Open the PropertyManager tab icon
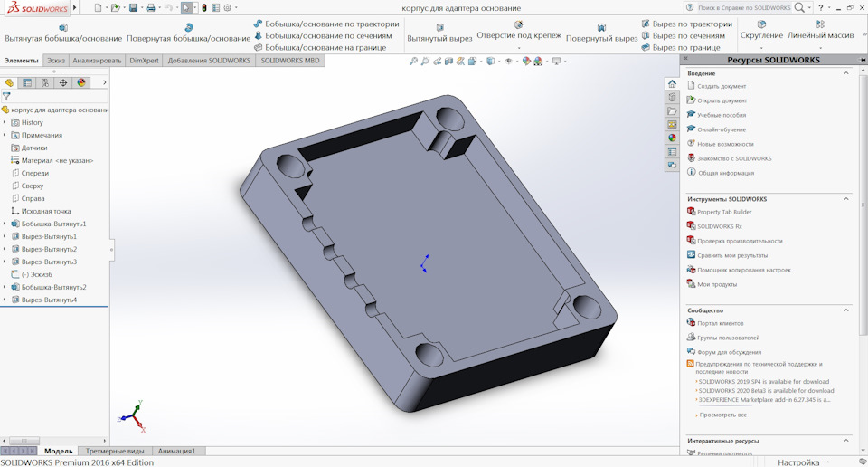Screen dimensions: 868x467 (x=27, y=82)
